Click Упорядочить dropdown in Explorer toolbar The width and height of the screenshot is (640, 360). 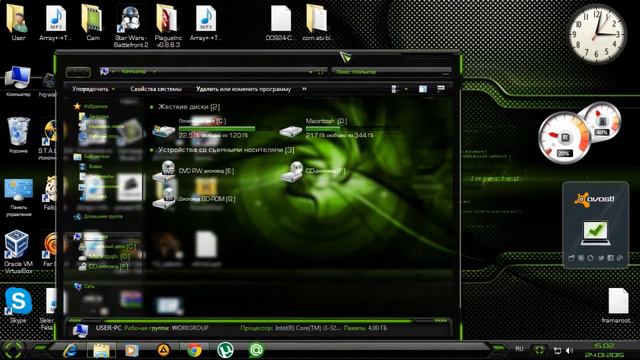point(93,89)
